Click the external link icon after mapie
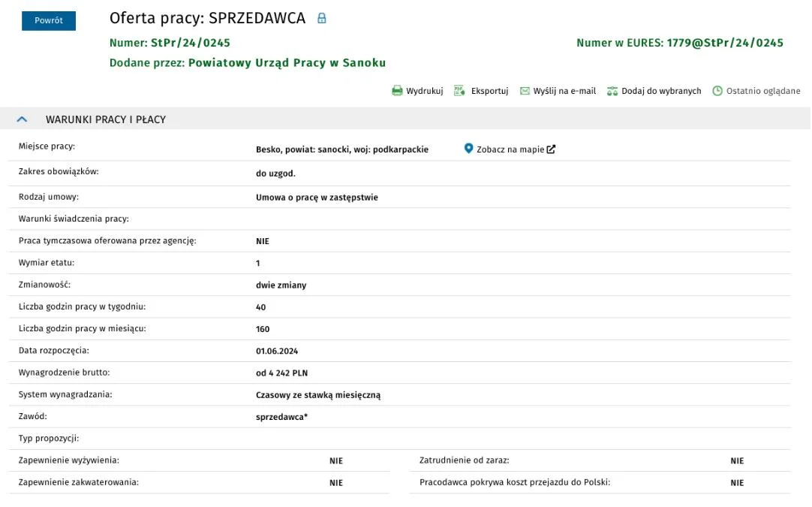 click(x=551, y=149)
